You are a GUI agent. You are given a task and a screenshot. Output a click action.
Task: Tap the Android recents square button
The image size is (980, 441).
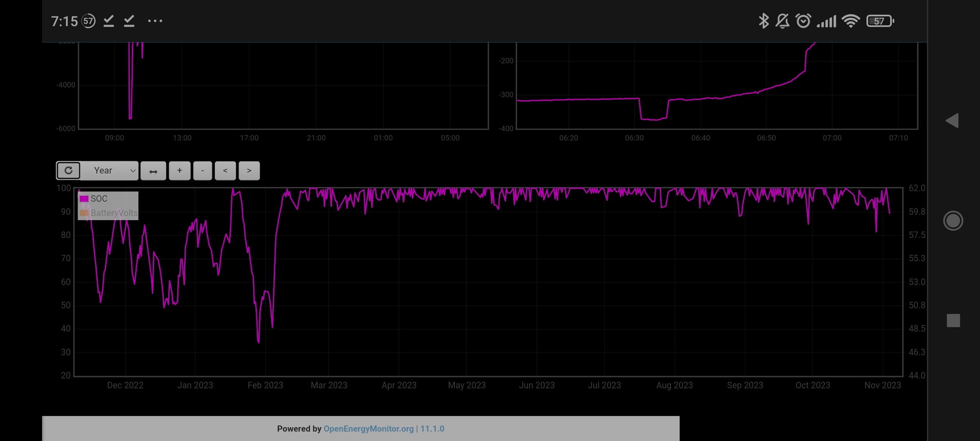(x=953, y=321)
